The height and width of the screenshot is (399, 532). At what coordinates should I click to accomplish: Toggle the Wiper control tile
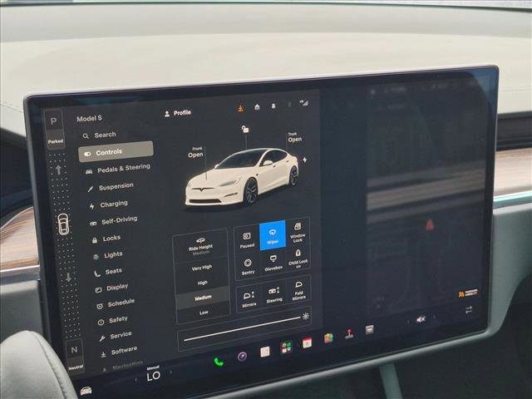coord(273,235)
